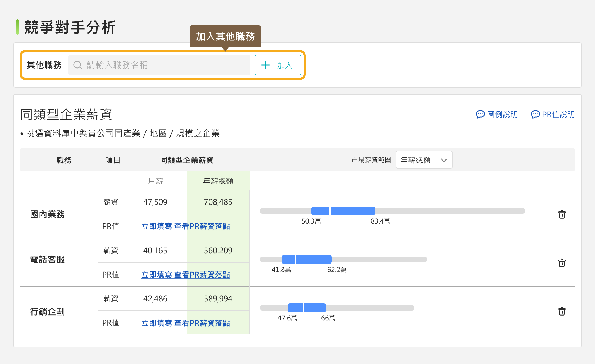Click the 電話客服 salary range bar
This screenshot has height=364, width=595.
pyautogui.click(x=343, y=259)
